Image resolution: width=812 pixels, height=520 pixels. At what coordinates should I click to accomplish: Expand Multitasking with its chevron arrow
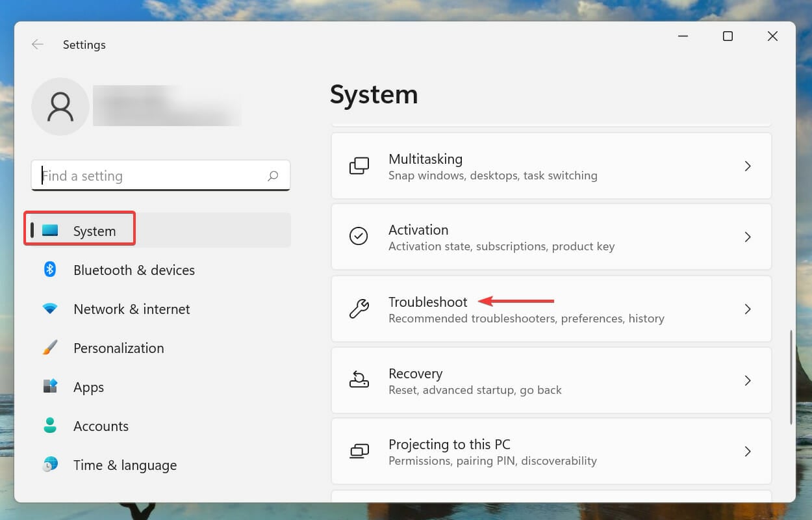748,166
